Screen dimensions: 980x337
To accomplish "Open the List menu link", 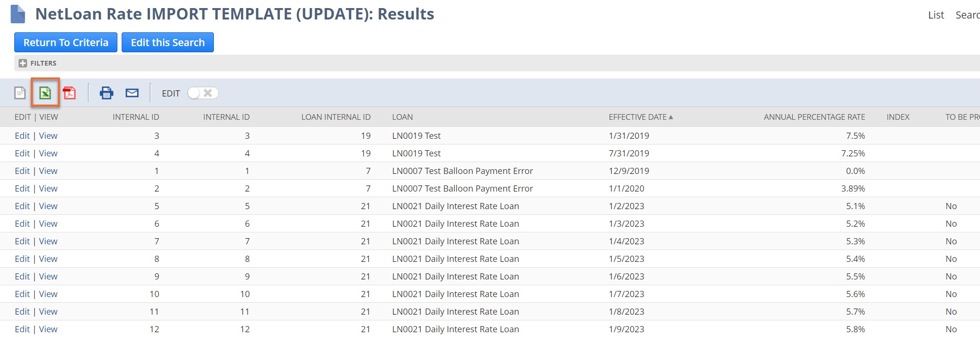I will click(x=936, y=15).
